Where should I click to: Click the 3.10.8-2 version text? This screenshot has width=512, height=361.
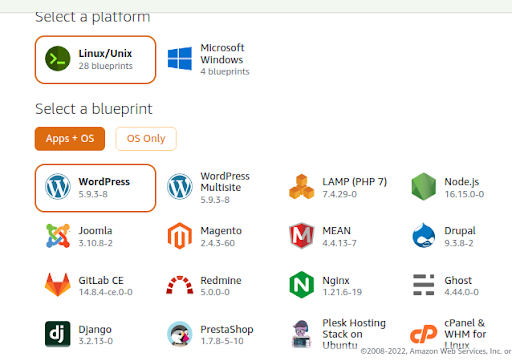pos(96,243)
